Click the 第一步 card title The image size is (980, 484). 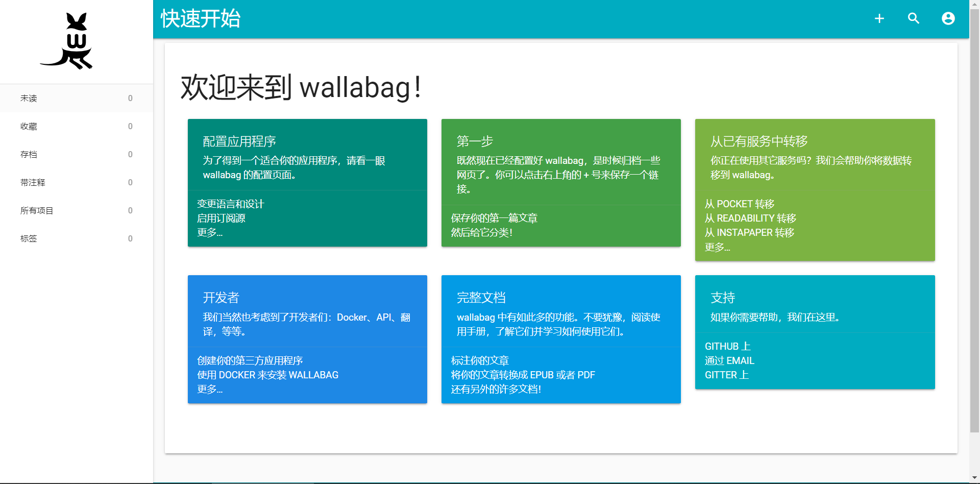(x=475, y=141)
